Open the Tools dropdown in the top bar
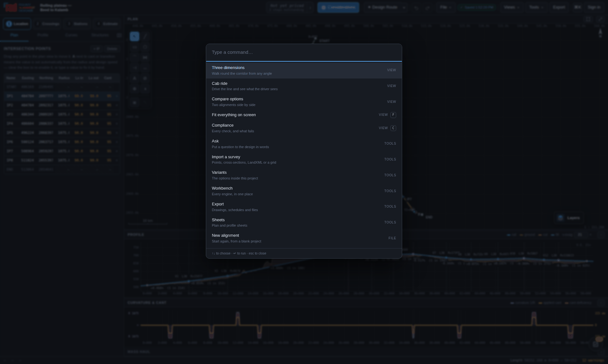608x364 pixels. click(536, 7)
